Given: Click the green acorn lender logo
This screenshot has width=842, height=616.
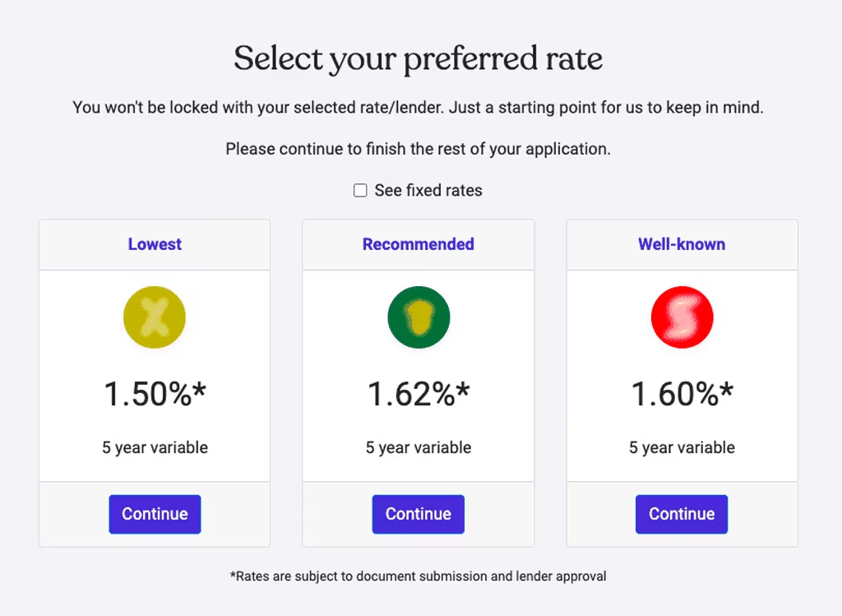Looking at the screenshot, I should click(419, 317).
